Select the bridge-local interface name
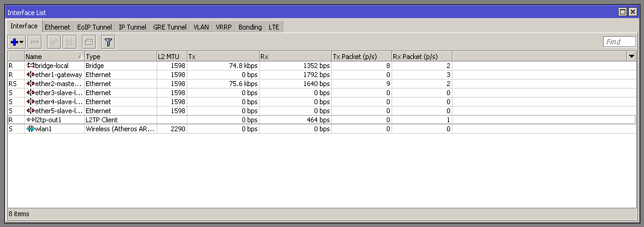Viewport: 644px width, 227px height. [52, 66]
